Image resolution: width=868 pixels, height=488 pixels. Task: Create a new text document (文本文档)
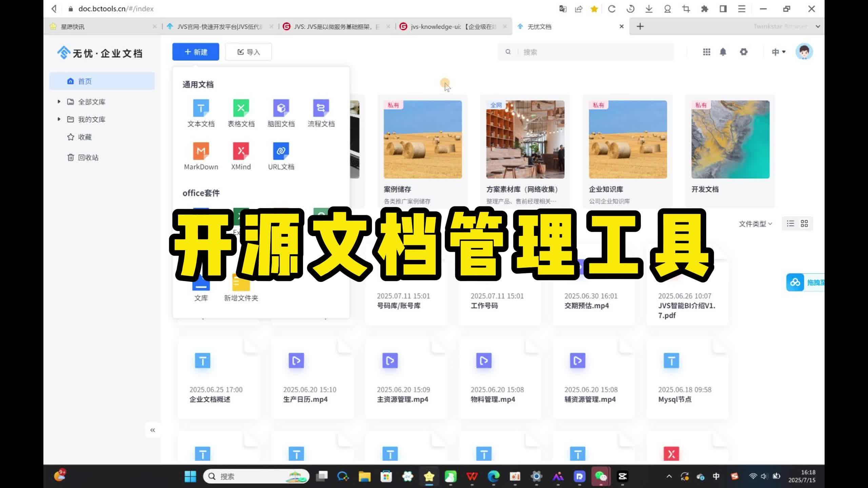[201, 108]
